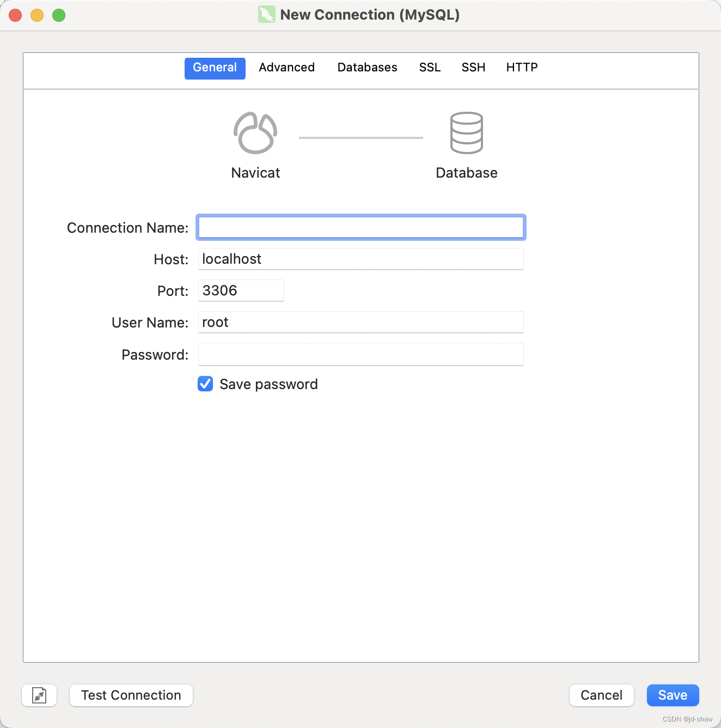Uncheck the Save password checkbox
The width and height of the screenshot is (721, 728).
[205, 384]
